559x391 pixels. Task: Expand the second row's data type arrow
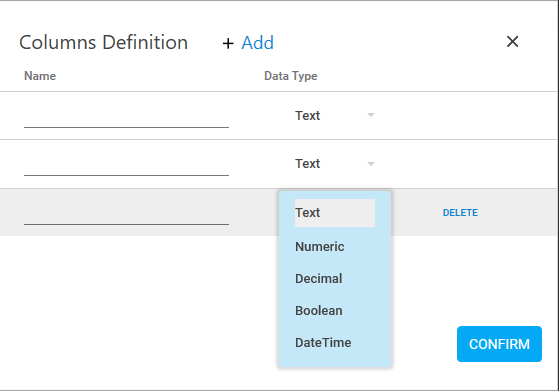(x=371, y=164)
